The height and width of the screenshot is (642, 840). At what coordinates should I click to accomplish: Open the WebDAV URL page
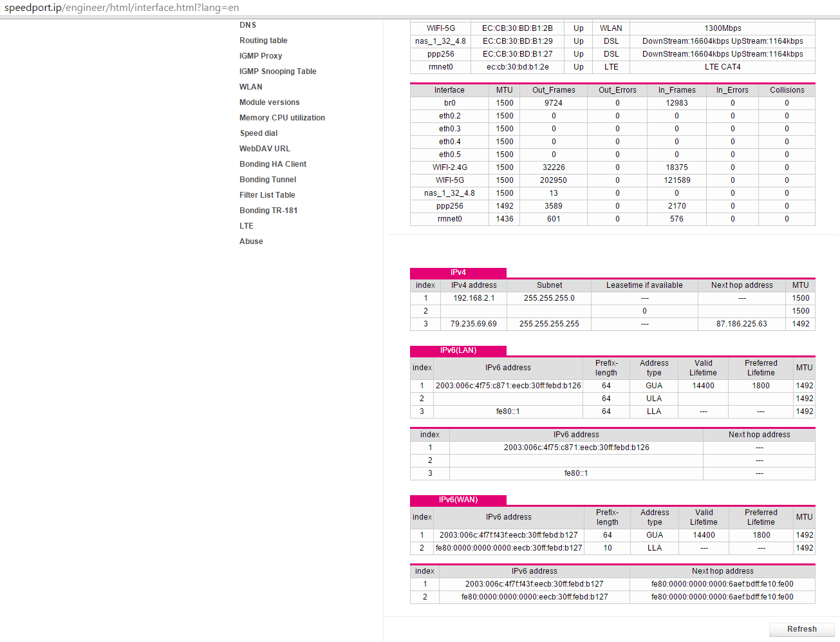click(265, 149)
